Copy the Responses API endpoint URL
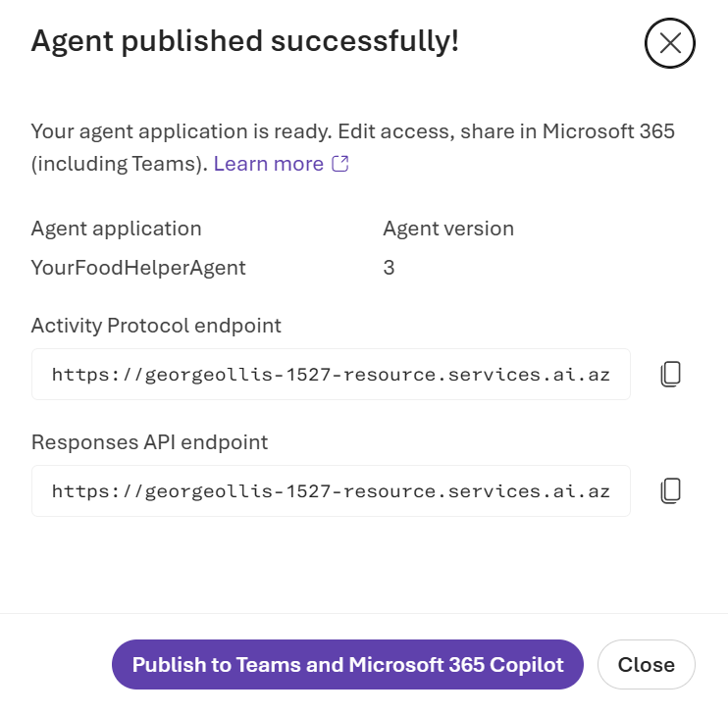This screenshot has width=728, height=715. (670, 490)
